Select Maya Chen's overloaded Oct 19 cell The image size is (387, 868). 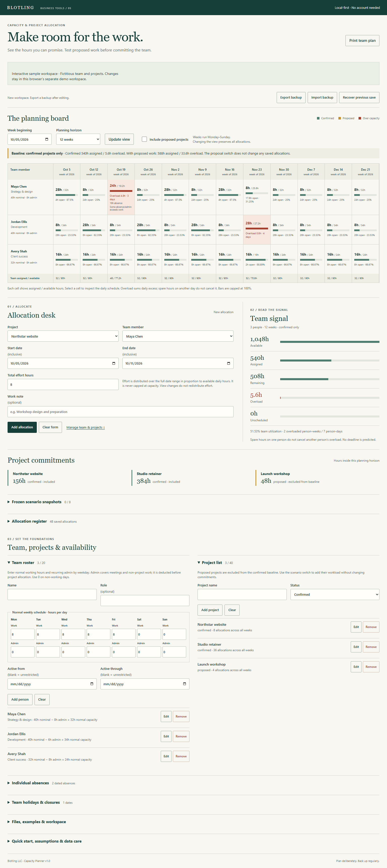(121, 197)
